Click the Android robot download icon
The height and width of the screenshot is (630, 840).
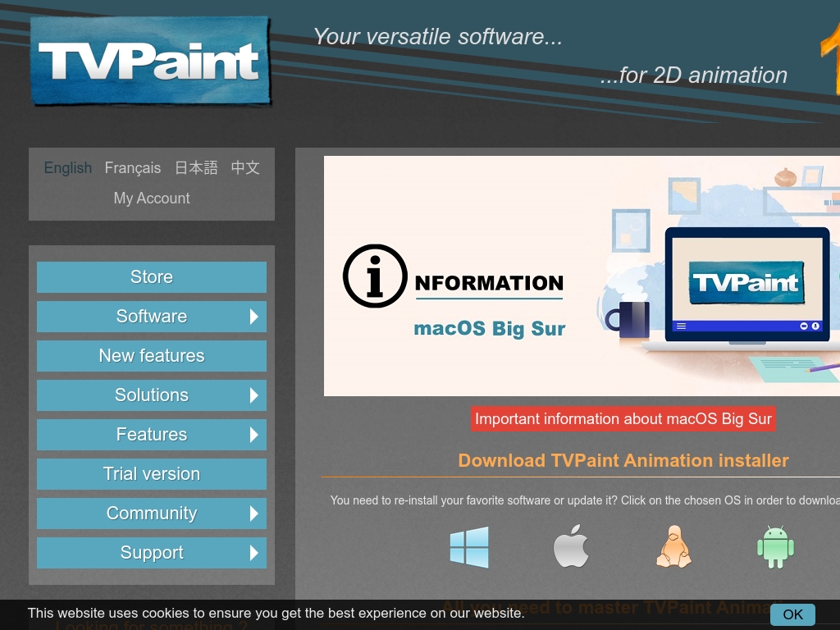pos(775,547)
